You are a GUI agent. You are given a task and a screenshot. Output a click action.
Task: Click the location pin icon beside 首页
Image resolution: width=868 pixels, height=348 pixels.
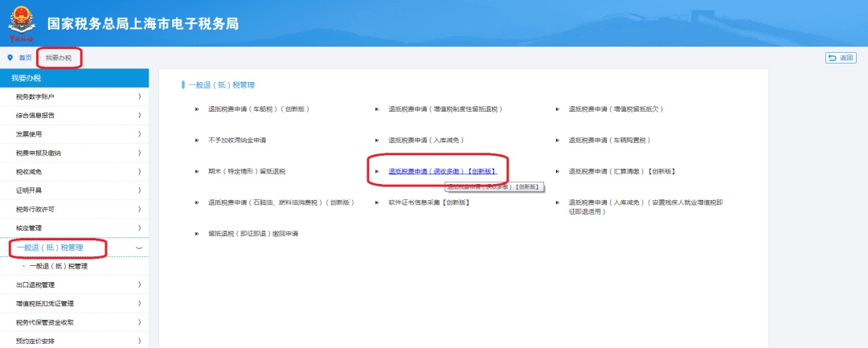click(x=10, y=58)
